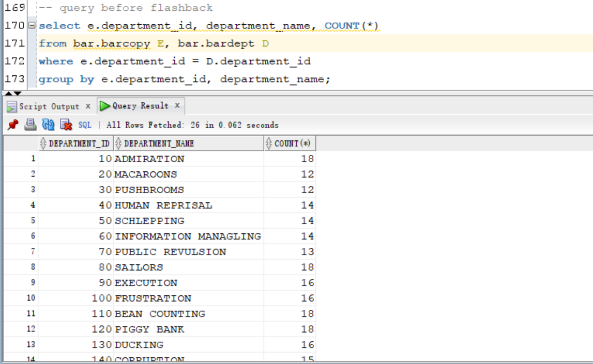593x364 pixels.
Task: Select the DUCKING cell
Action: tap(188, 345)
